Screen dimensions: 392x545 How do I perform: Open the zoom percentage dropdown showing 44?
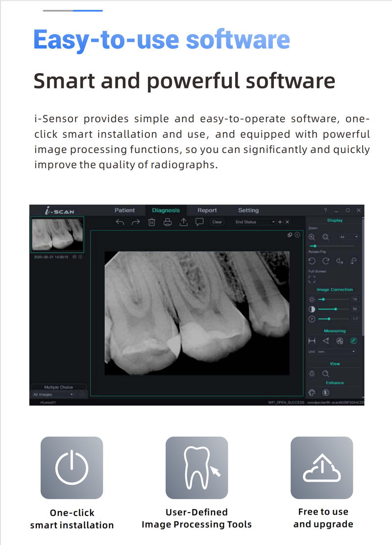(348, 237)
